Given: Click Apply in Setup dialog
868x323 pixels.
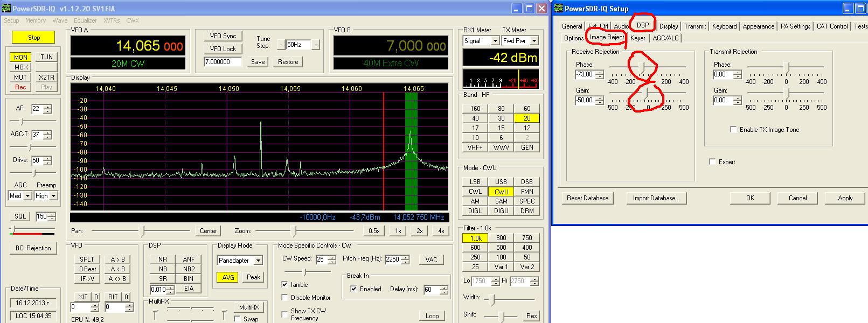Looking at the screenshot, I should (845, 198).
